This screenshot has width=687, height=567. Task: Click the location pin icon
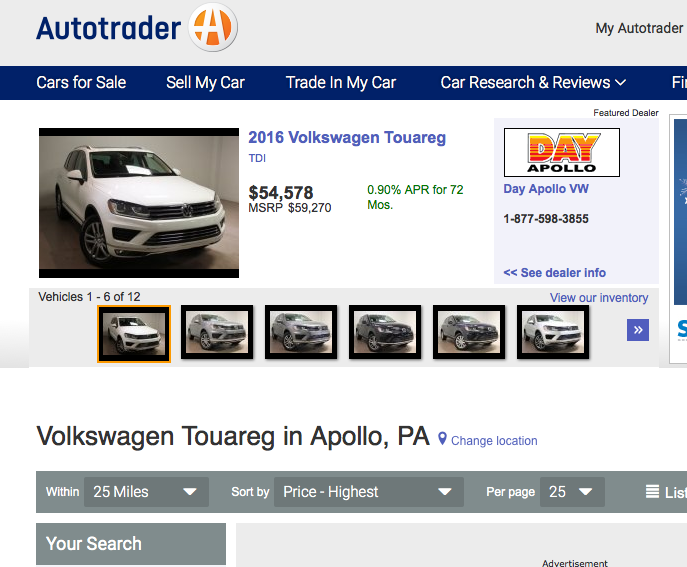pos(442,439)
